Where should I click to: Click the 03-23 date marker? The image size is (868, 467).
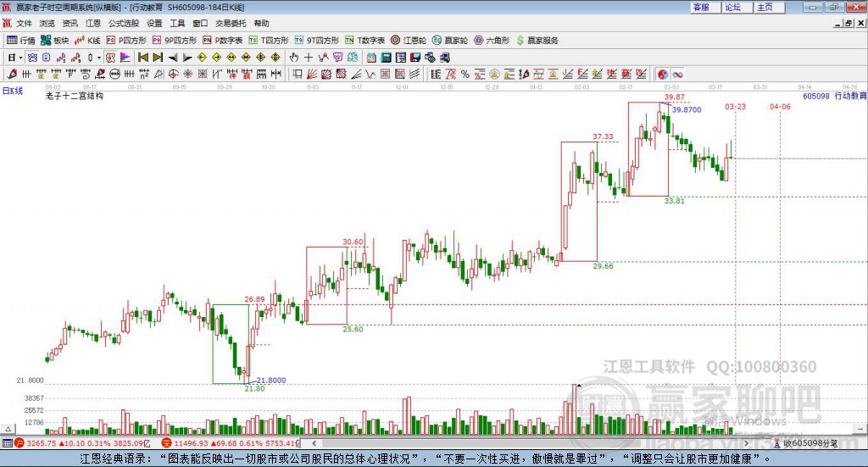[x=735, y=106]
